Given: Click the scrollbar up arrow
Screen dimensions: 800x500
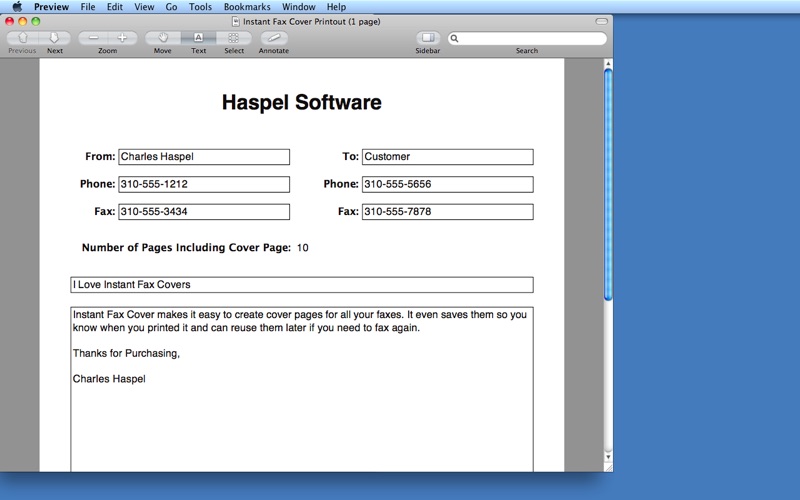Looking at the screenshot, I should pos(608,64).
